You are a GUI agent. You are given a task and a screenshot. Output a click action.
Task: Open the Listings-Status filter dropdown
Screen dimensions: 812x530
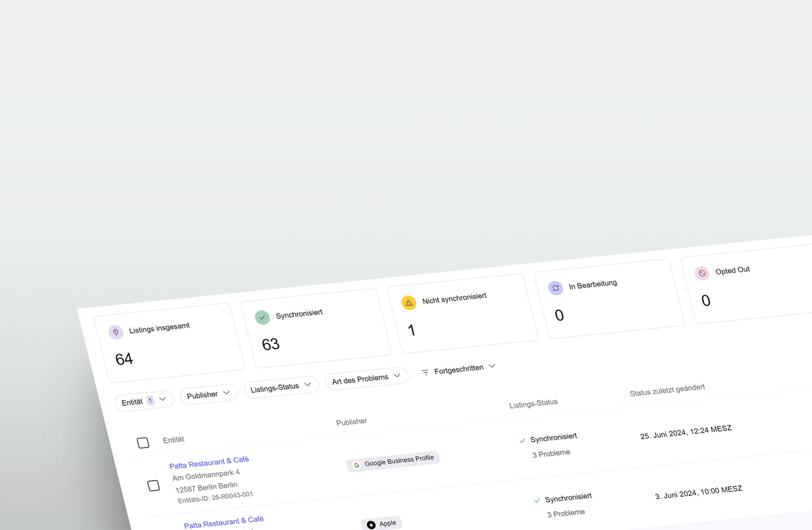[281, 387]
